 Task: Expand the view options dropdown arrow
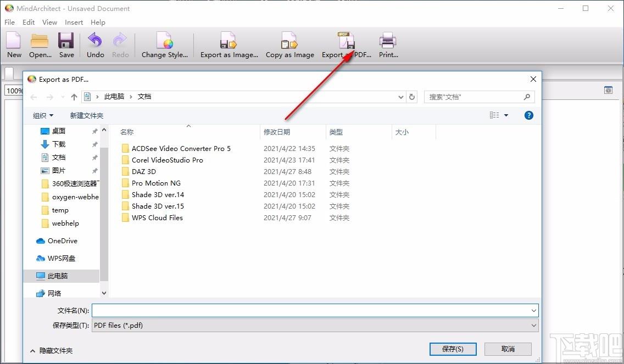click(506, 115)
